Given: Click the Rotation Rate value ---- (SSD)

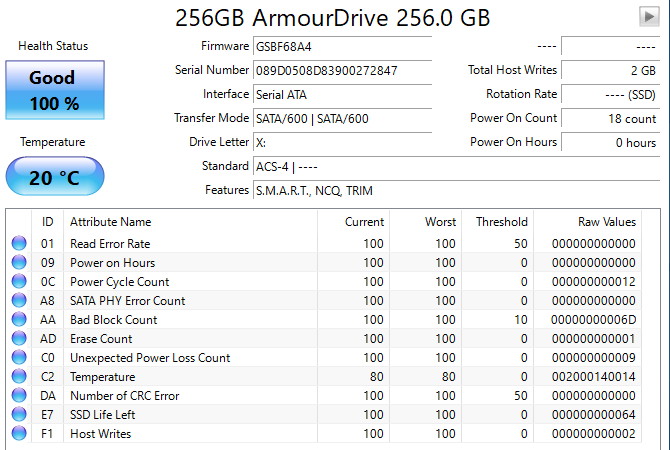Looking at the screenshot, I should [611, 94].
